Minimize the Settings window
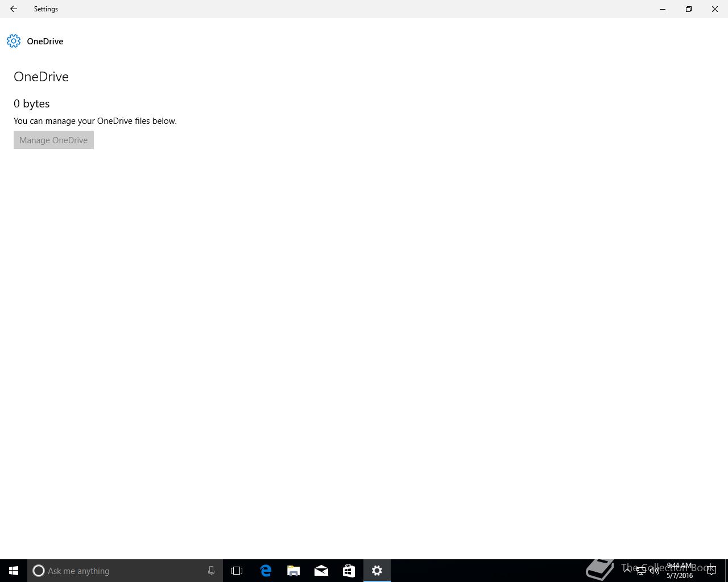 coord(663,9)
